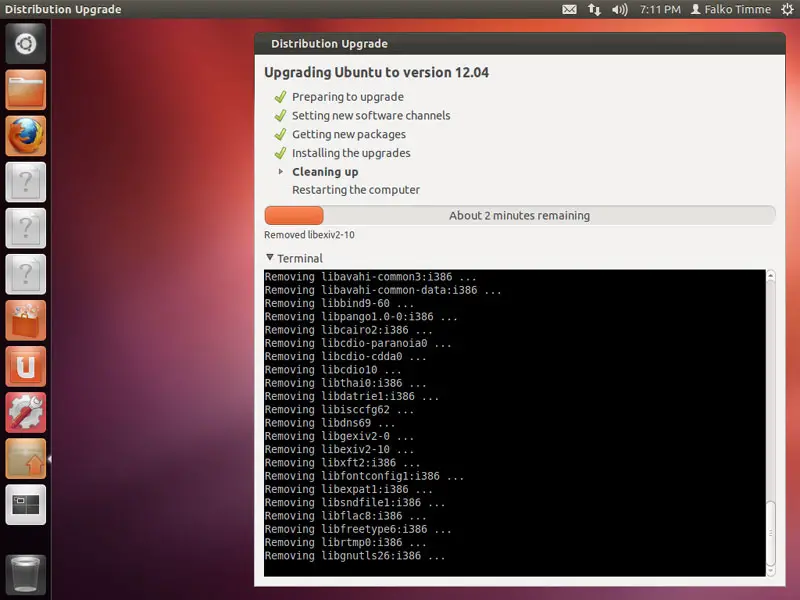Click terminal line 'Removing libavahi-common3:i386'

tap(370, 277)
